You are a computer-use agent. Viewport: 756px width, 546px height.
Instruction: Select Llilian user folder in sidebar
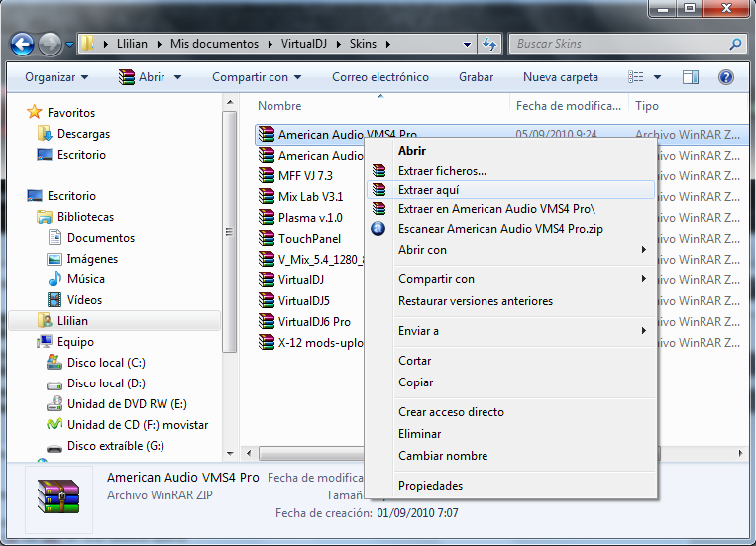(115, 321)
